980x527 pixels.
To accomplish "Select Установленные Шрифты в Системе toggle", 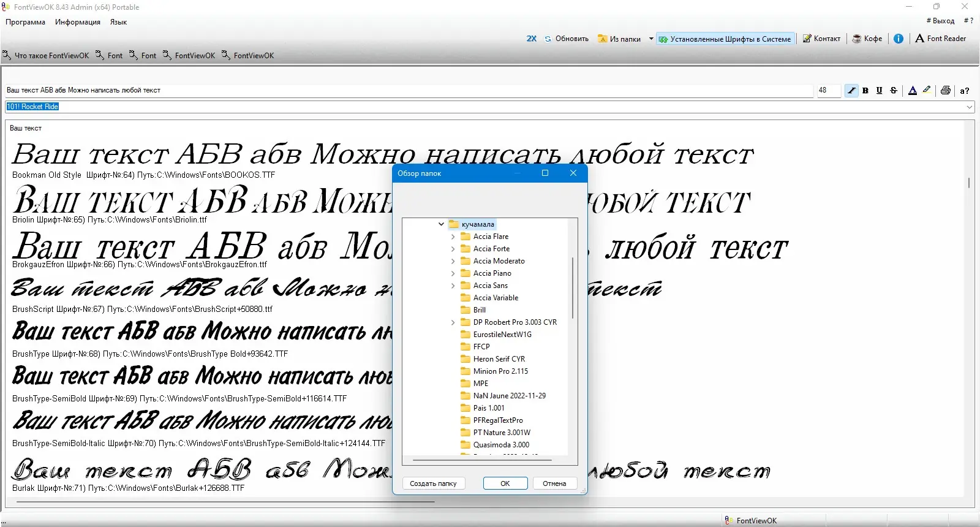I will (725, 39).
